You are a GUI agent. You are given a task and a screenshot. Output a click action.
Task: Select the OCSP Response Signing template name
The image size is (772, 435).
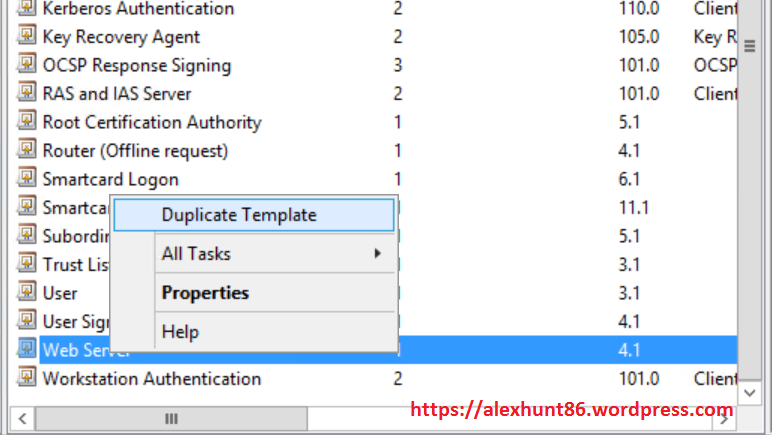(137, 66)
